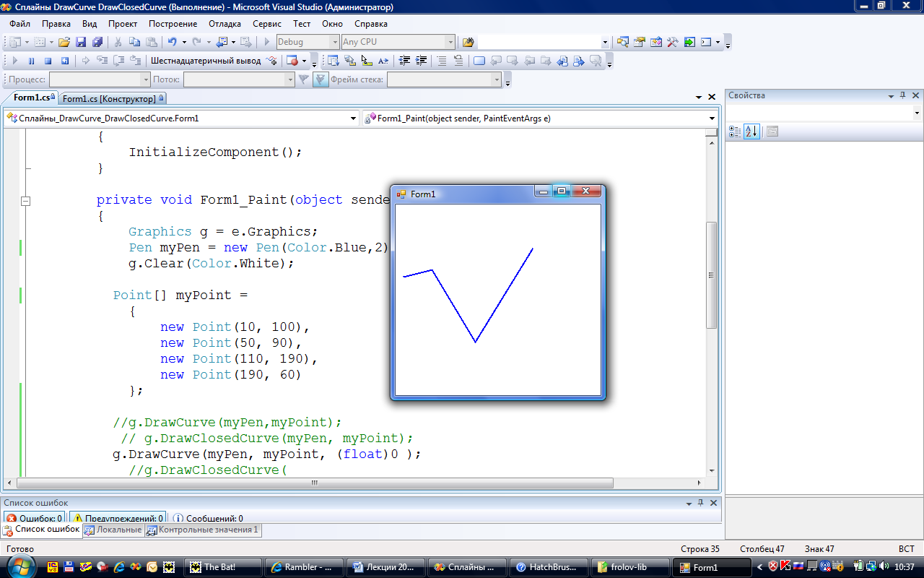Viewport: 924px width, 578px height.
Task: Click the Paste clipboard icon
Action: pos(151,42)
